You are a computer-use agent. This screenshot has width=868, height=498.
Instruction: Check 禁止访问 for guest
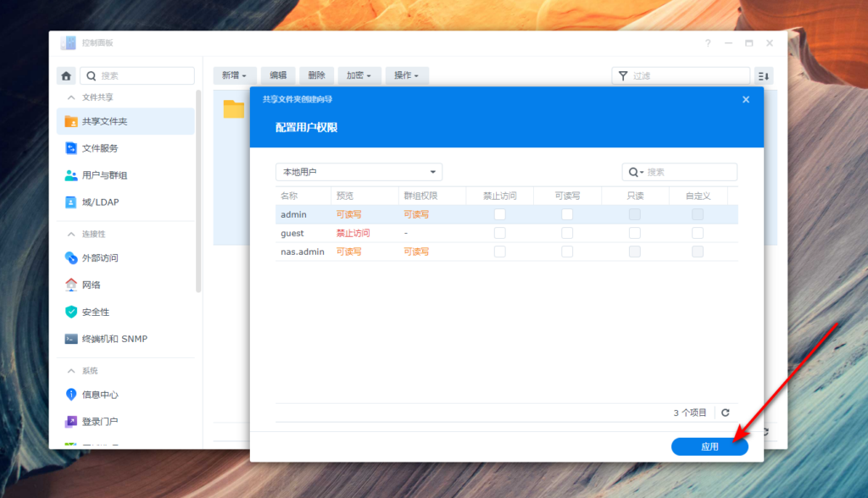point(500,233)
